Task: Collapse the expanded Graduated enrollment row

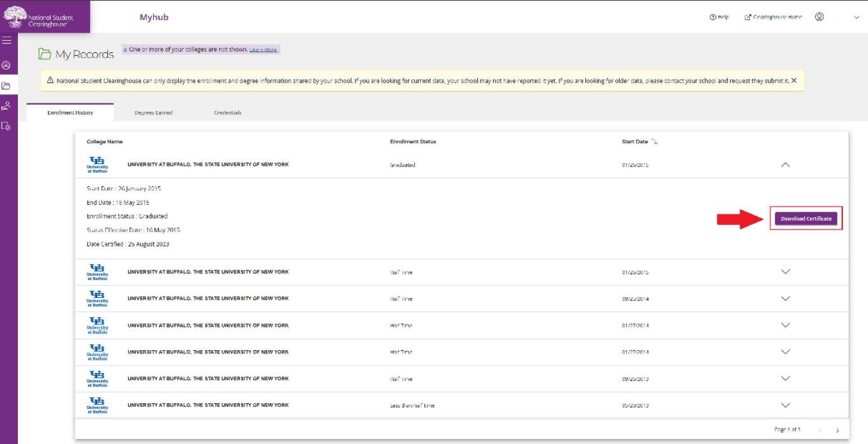Action: coord(786,165)
